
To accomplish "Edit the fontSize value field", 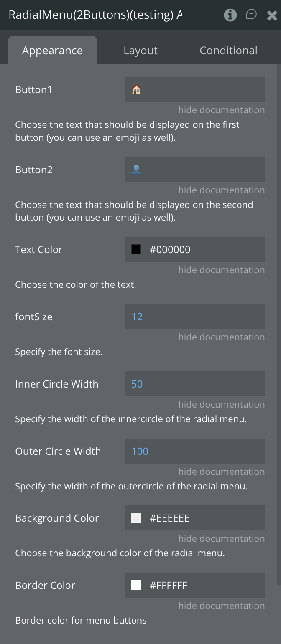I will (x=194, y=317).
